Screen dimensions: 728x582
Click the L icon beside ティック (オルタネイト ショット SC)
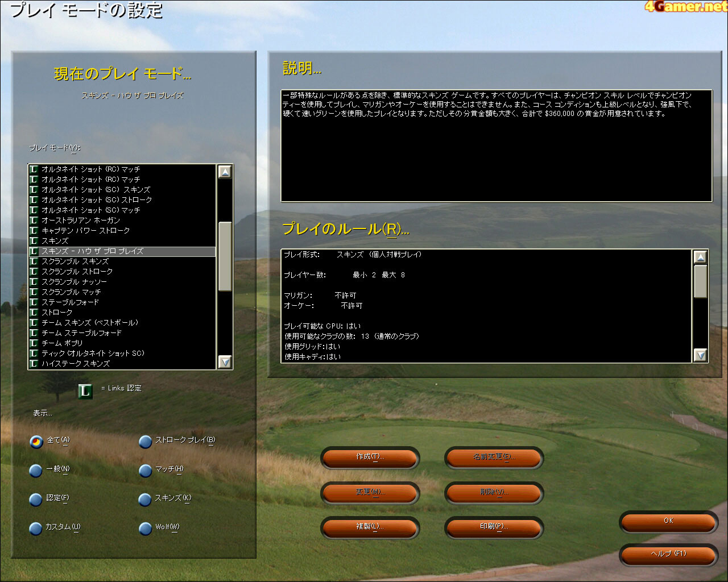click(x=34, y=354)
